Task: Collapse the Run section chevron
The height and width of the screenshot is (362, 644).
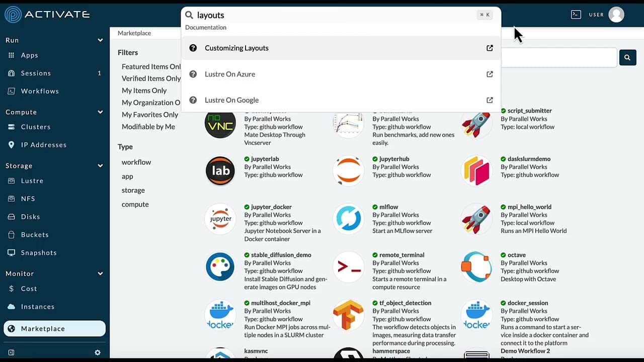Action: point(100,40)
